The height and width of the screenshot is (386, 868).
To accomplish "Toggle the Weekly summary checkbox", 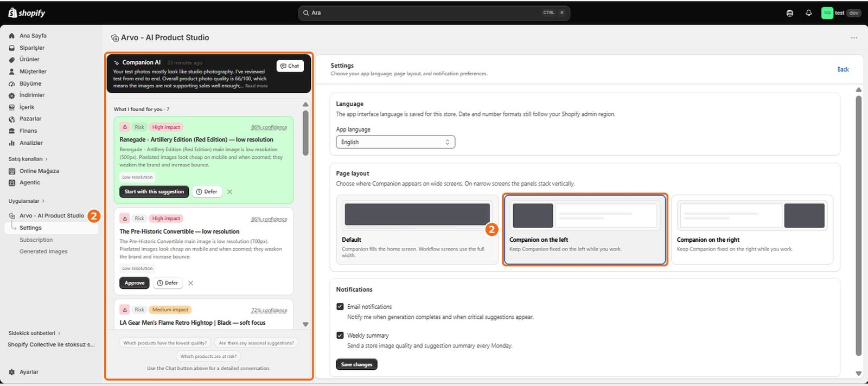I will point(340,336).
